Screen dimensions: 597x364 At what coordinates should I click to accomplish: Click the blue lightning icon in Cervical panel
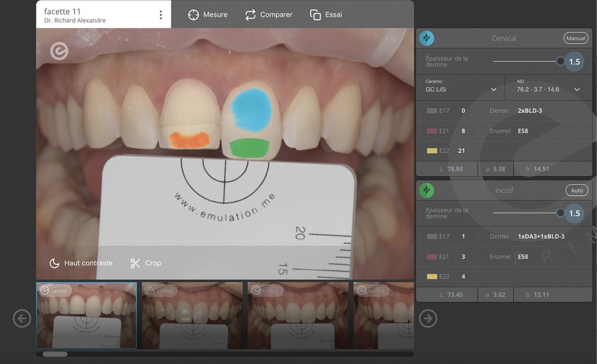[426, 38]
